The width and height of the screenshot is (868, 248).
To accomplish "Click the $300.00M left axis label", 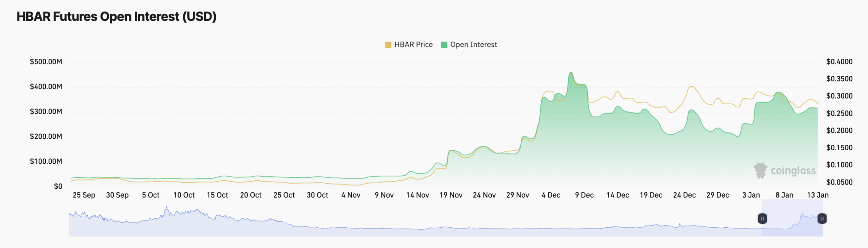I will click(x=46, y=112).
